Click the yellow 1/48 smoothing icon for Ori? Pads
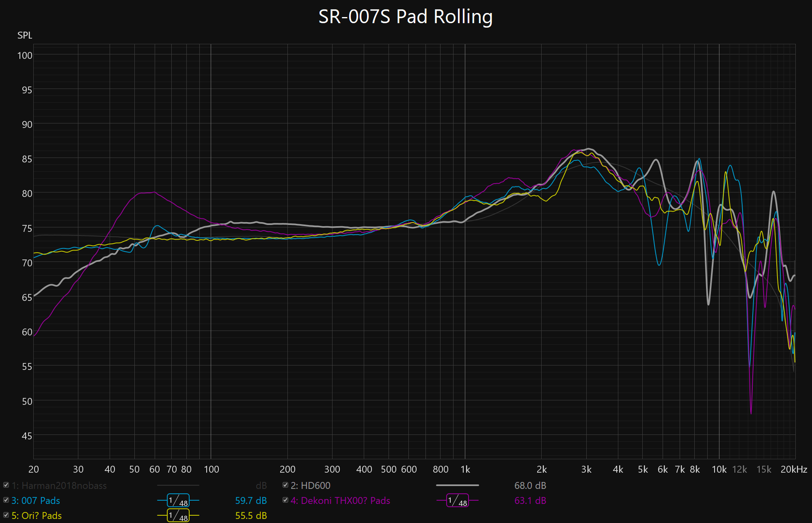The image size is (812, 523). pyautogui.click(x=178, y=516)
